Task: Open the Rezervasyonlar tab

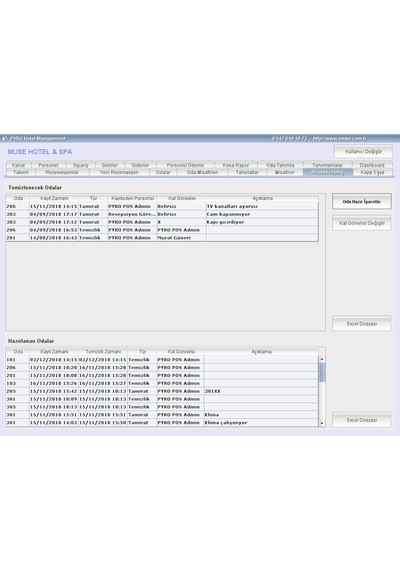Action: 62,172
